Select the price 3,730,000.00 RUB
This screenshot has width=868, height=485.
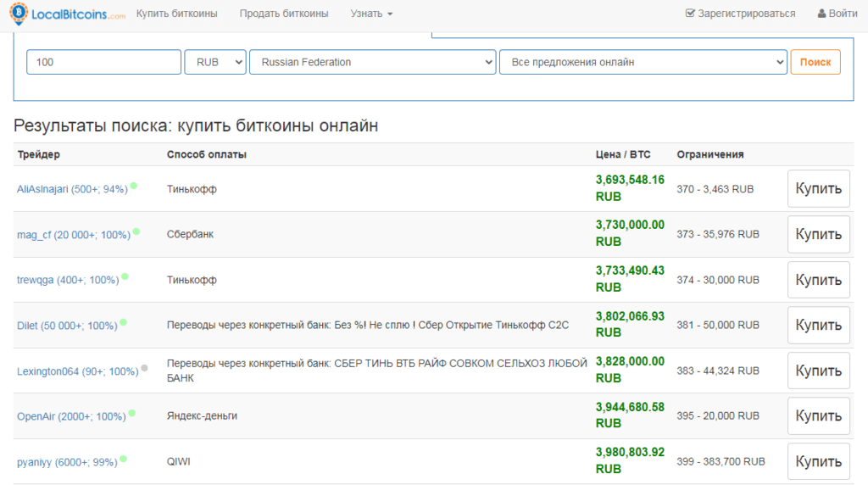630,234
